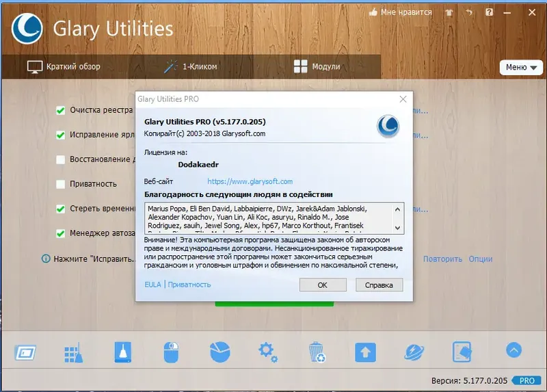Click 'Версия: 5.177.0.205' in status bar

469,380
